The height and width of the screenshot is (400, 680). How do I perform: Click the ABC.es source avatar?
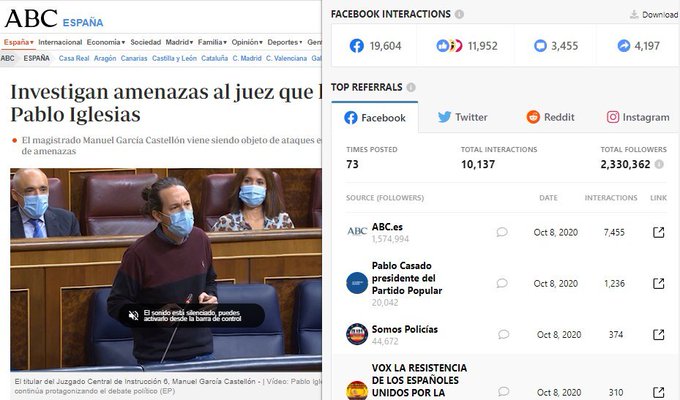pos(357,232)
